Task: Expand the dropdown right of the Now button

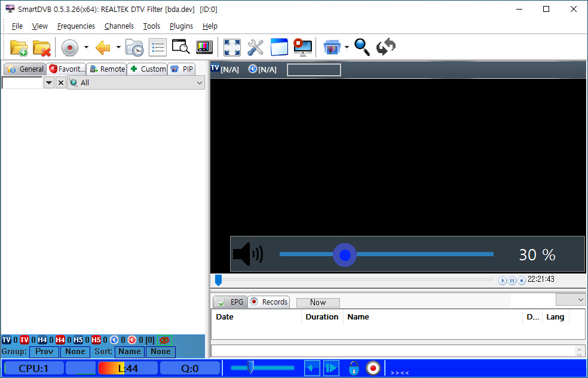Action: coord(571,300)
